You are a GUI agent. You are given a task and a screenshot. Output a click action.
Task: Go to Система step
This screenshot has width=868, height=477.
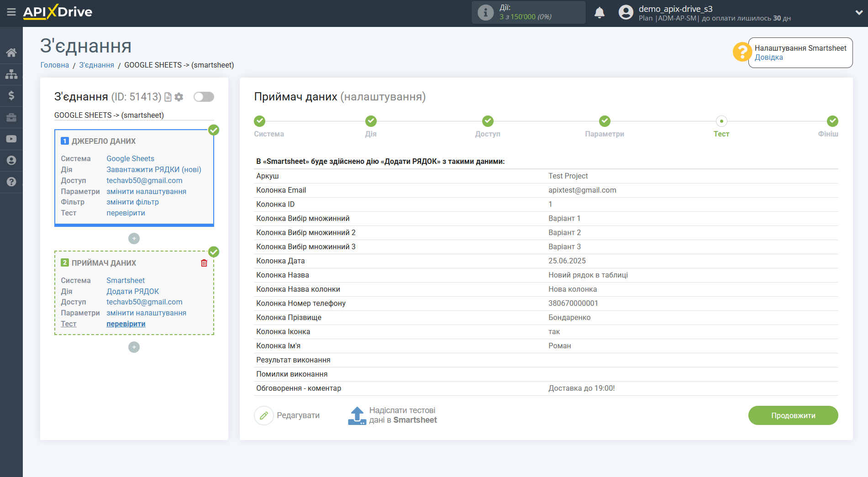(x=259, y=121)
